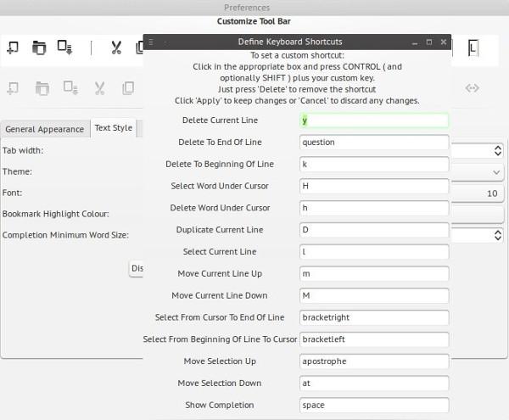Click the Show Completion field containing space
The height and width of the screenshot is (420, 509).
coord(374,405)
